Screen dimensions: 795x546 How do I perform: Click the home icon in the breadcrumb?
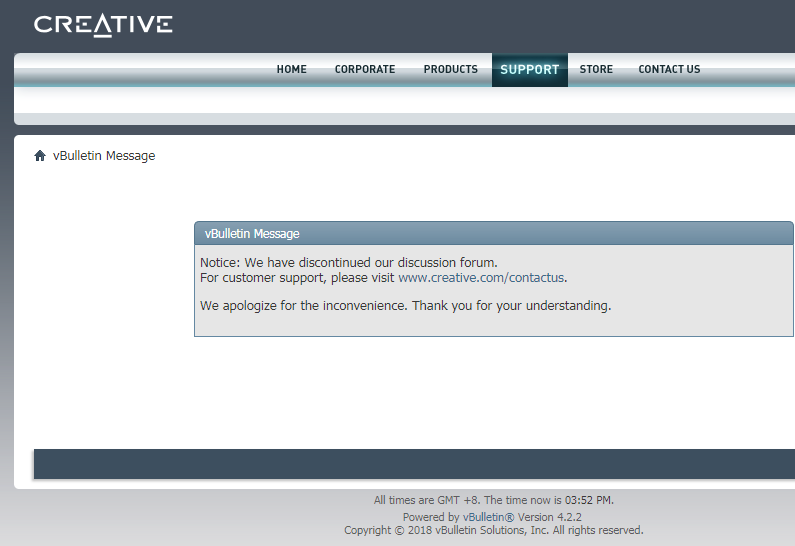pos(40,156)
